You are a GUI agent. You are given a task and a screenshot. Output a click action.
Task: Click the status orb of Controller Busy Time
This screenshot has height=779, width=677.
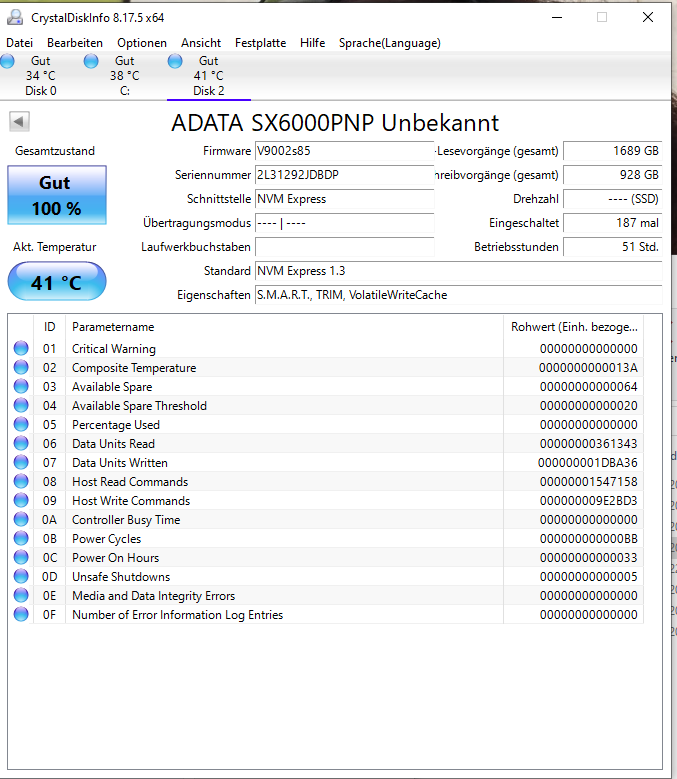point(21,519)
